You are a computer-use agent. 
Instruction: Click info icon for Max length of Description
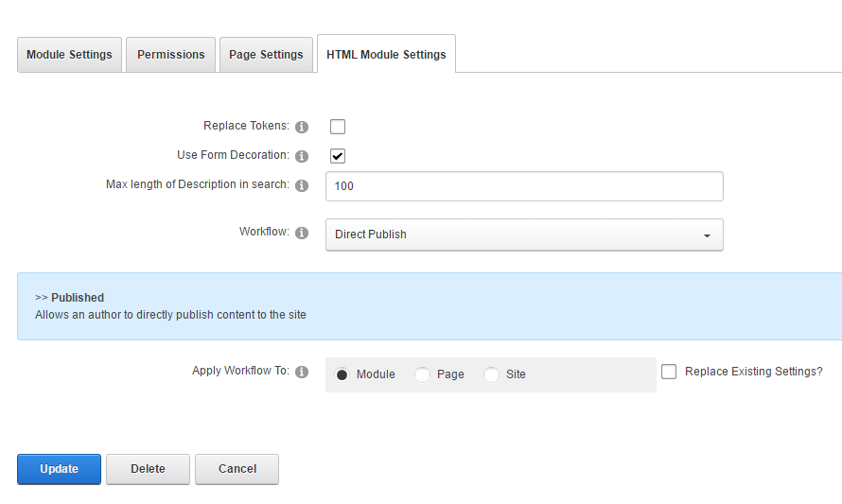point(302,185)
